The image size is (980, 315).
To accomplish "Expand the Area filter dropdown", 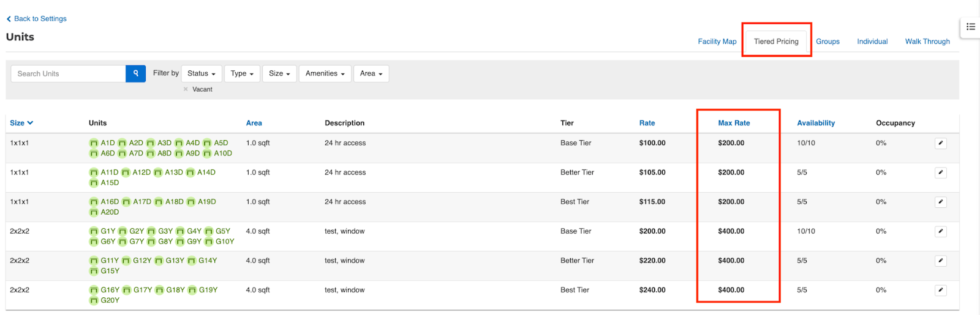I will pyautogui.click(x=371, y=73).
